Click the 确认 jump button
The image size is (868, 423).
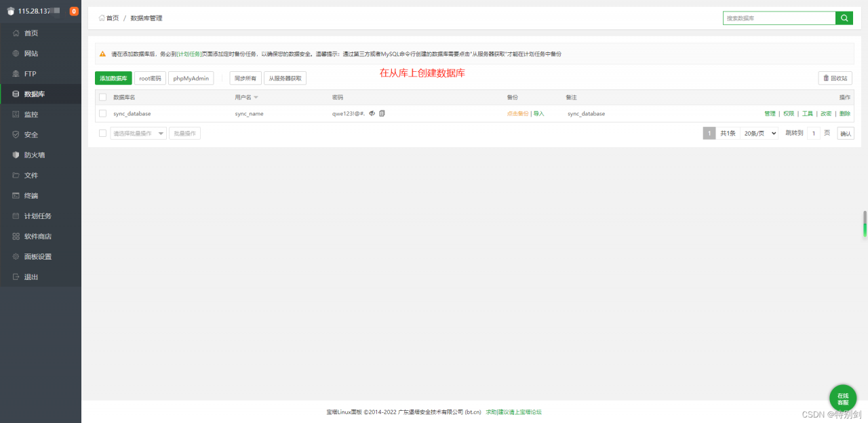point(846,134)
